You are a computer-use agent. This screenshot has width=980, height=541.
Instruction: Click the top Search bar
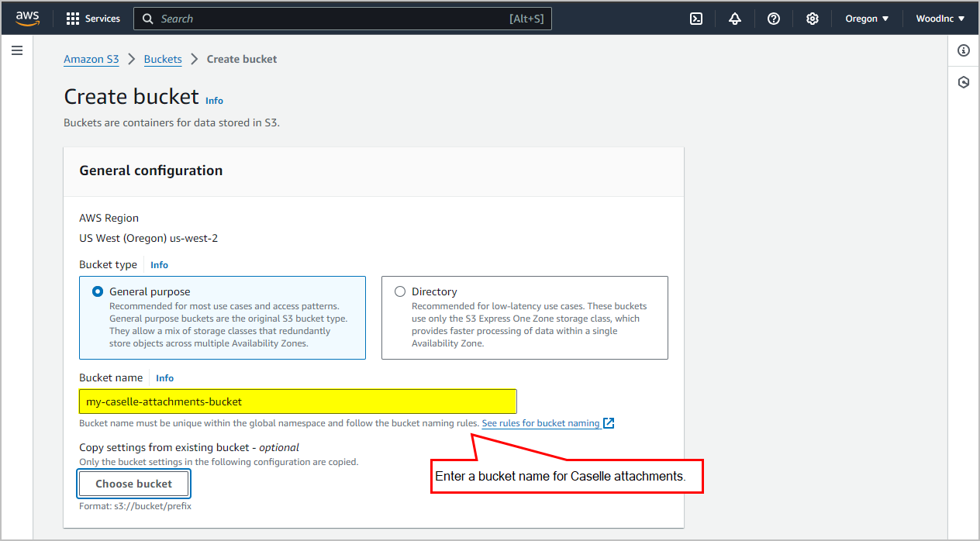pyautogui.click(x=343, y=19)
